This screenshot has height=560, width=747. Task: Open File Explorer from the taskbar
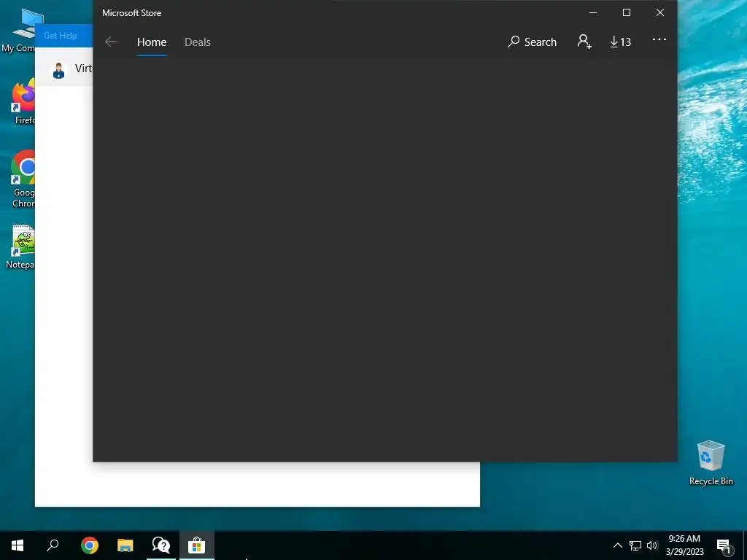click(x=125, y=545)
